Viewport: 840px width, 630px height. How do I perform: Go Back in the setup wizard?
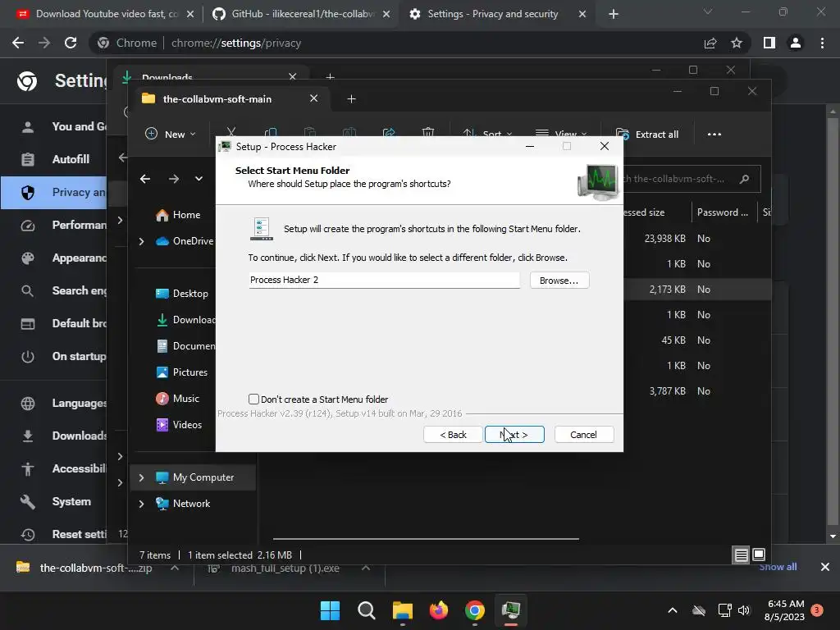point(453,435)
